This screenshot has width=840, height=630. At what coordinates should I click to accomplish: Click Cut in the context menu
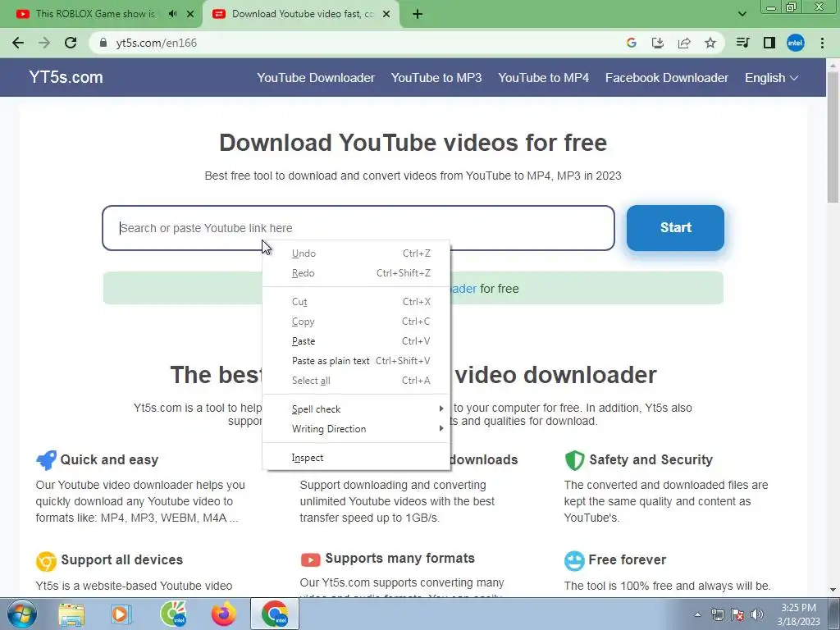click(x=356, y=302)
